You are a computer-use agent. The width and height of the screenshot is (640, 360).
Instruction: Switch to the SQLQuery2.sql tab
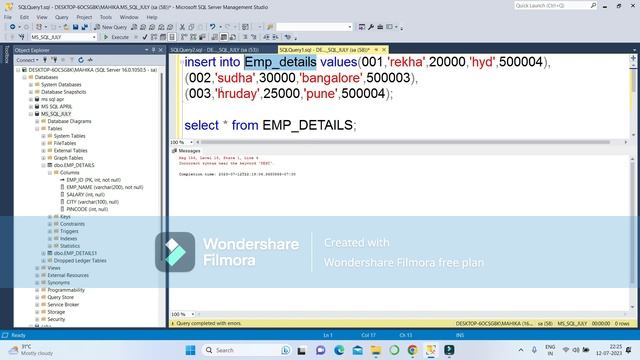[215, 50]
